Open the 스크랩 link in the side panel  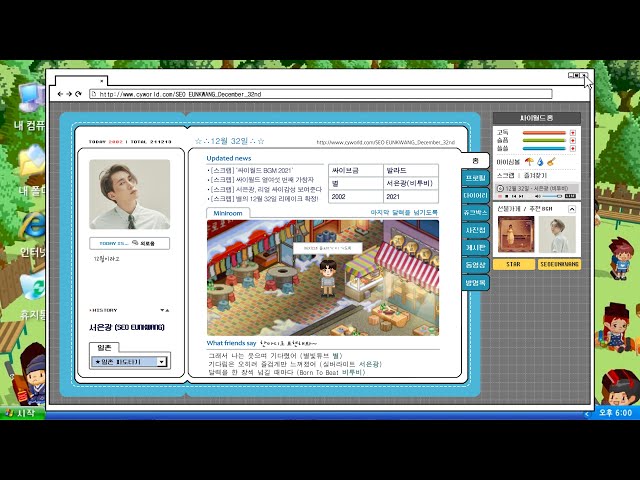click(x=505, y=175)
